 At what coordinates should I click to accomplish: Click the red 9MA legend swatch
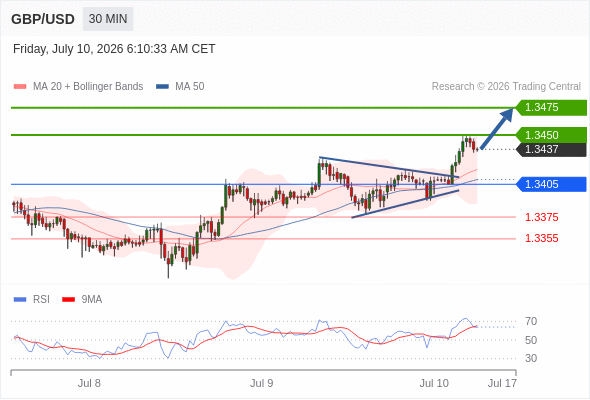pos(68,300)
